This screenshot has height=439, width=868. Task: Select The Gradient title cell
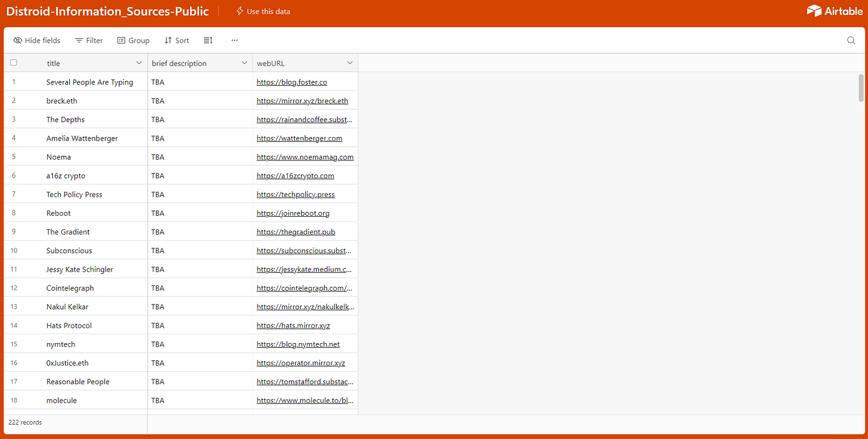[x=68, y=232]
